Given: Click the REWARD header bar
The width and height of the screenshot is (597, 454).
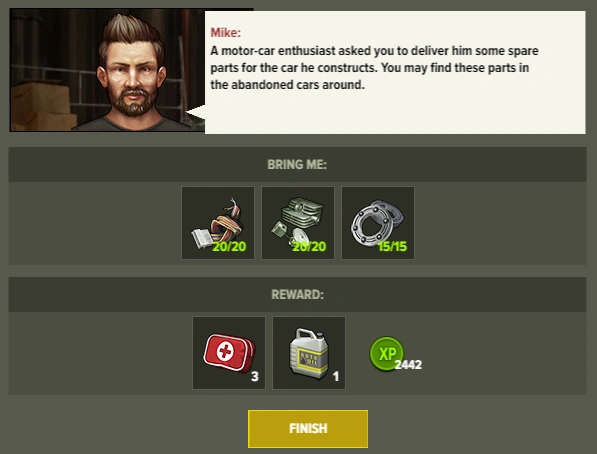Looking at the screenshot, I should (297, 294).
